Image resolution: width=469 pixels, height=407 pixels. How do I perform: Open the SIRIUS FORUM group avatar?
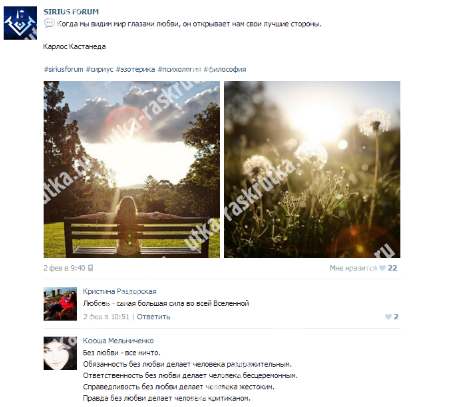point(20,23)
